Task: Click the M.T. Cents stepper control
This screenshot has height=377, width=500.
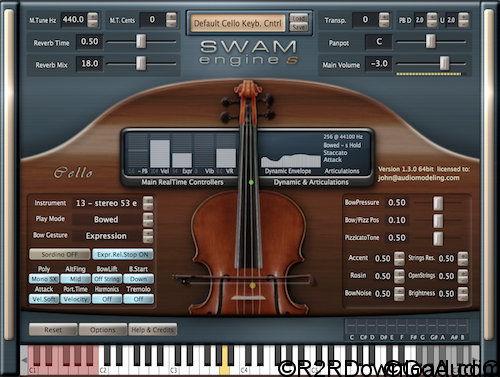Action: tap(171, 20)
